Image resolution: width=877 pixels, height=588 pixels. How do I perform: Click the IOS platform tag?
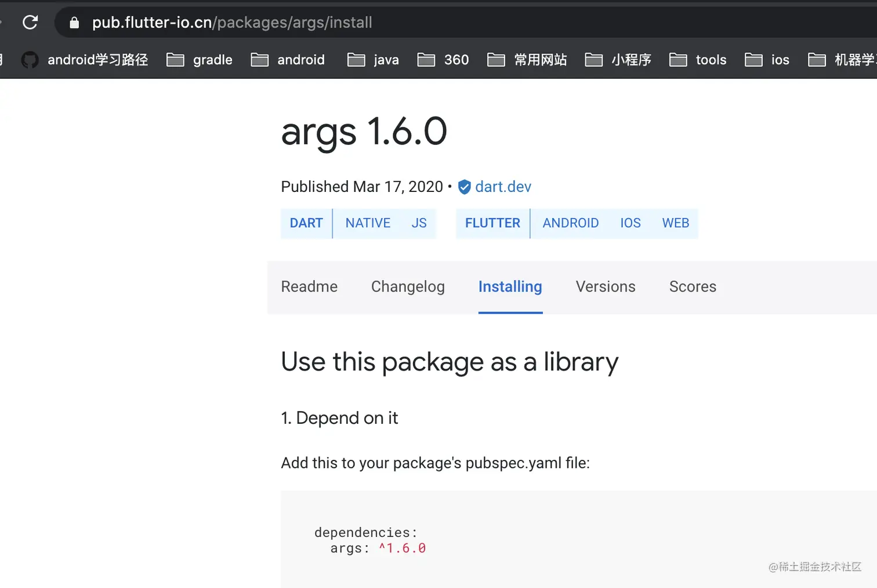[x=630, y=223]
